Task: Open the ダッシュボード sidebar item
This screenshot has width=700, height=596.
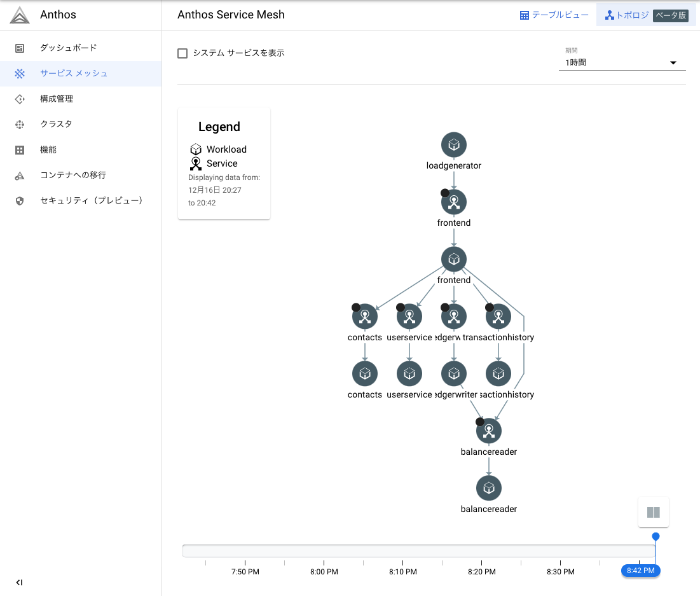Action: (81, 48)
